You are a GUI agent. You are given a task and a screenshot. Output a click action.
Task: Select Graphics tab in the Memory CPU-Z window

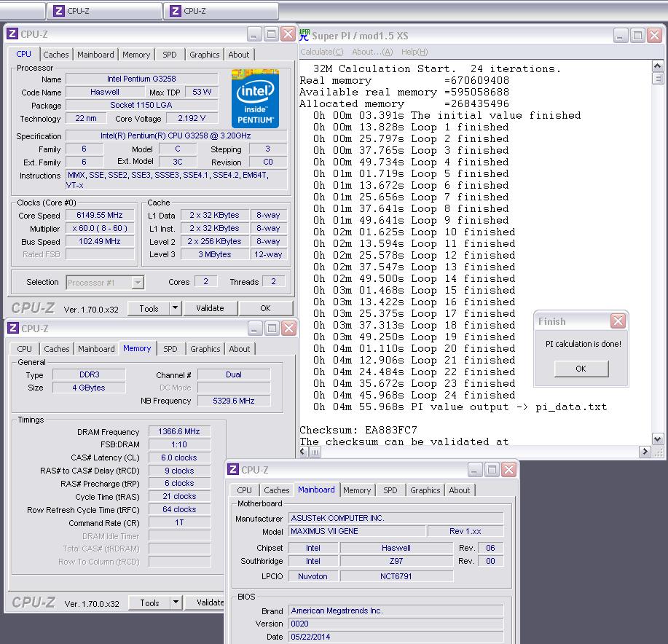205,349
